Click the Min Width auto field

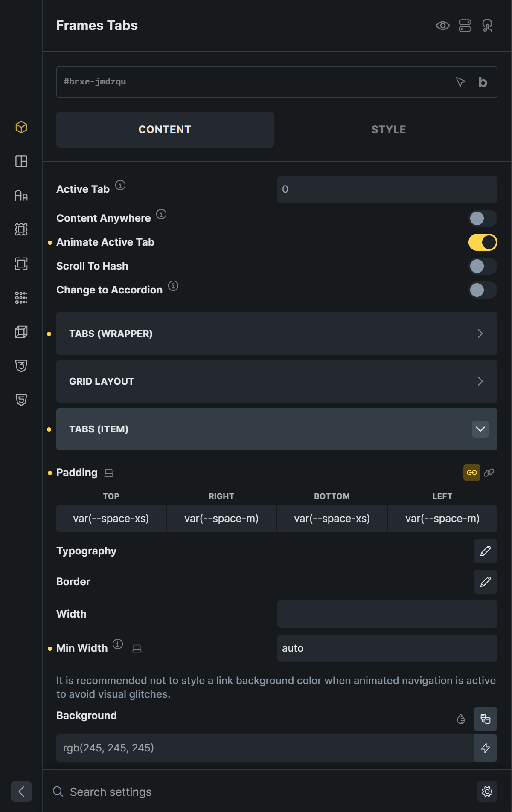(x=387, y=648)
